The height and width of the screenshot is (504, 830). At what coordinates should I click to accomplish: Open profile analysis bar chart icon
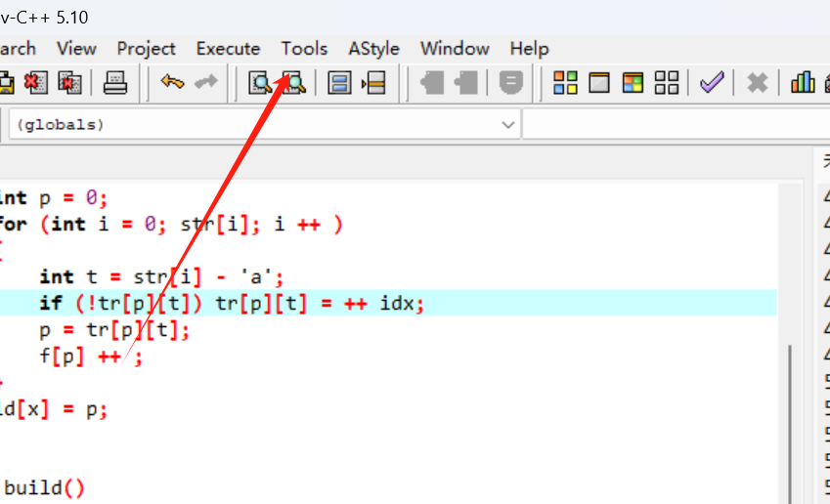click(x=803, y=83)
